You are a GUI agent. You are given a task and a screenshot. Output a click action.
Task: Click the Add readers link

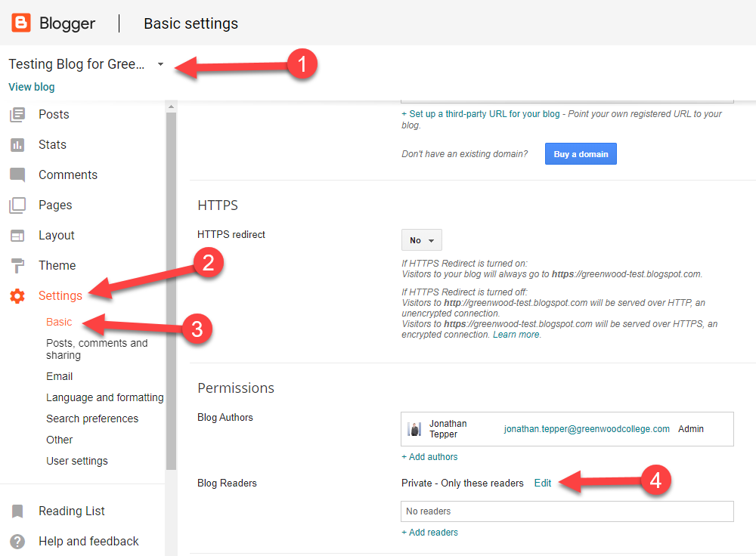429,533
